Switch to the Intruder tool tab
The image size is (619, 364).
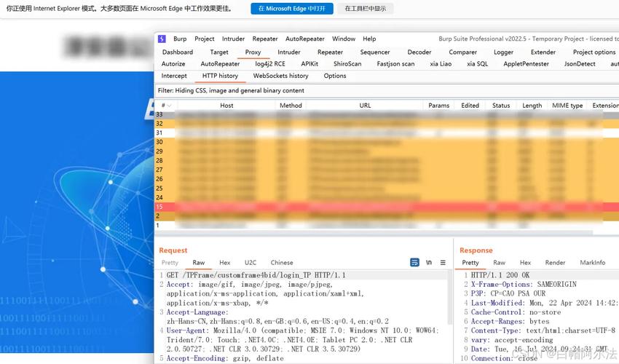pyautogui.click(x=289, y=52)
